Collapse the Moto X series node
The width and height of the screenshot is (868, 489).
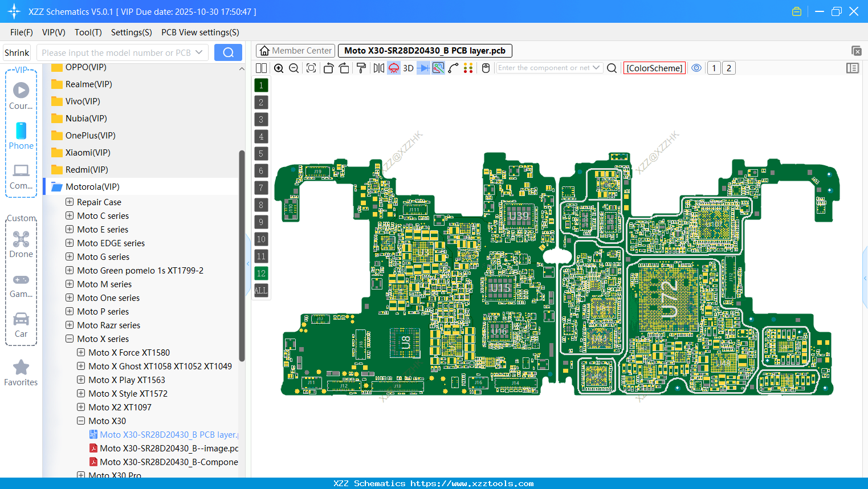70,339
